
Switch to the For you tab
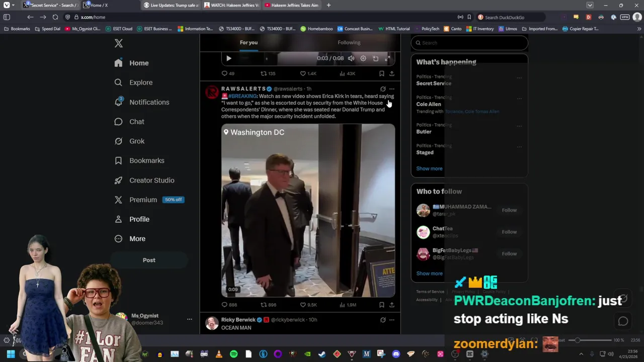point(249,43)
